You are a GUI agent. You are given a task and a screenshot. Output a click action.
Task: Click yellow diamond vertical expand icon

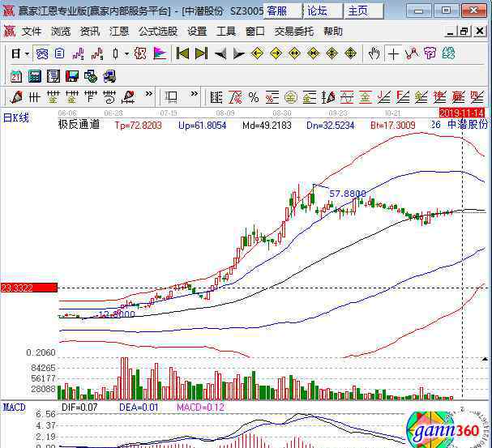click(x=350, y=53)
